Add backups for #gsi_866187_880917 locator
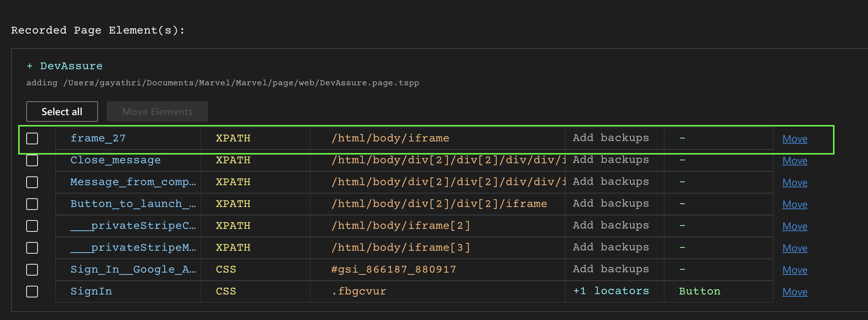The height and width of the screenshot is (320, 868). 611,269
